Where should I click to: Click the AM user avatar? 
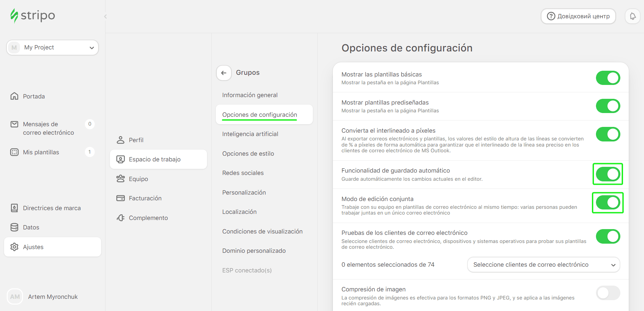coord(15,296)
